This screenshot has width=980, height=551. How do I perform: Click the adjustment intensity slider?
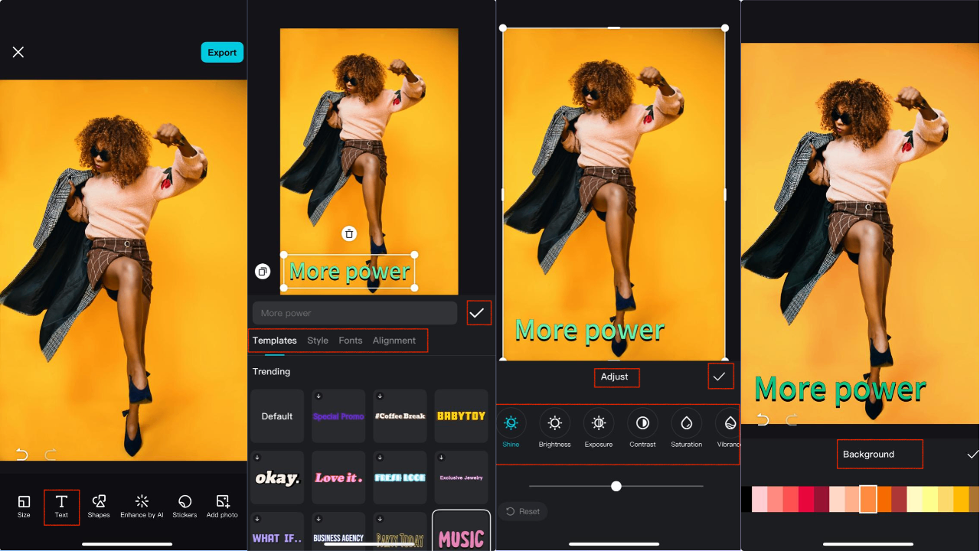616,485
